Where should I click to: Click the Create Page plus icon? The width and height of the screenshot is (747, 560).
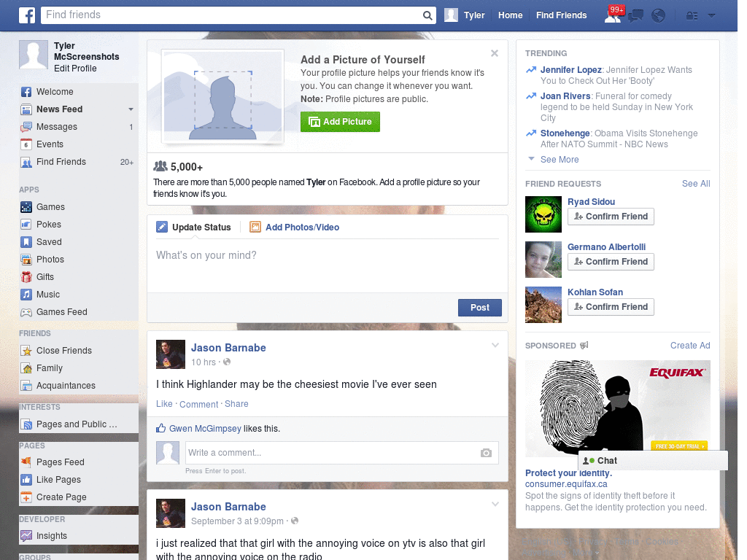pyautogui.click(x=26, y=497)
